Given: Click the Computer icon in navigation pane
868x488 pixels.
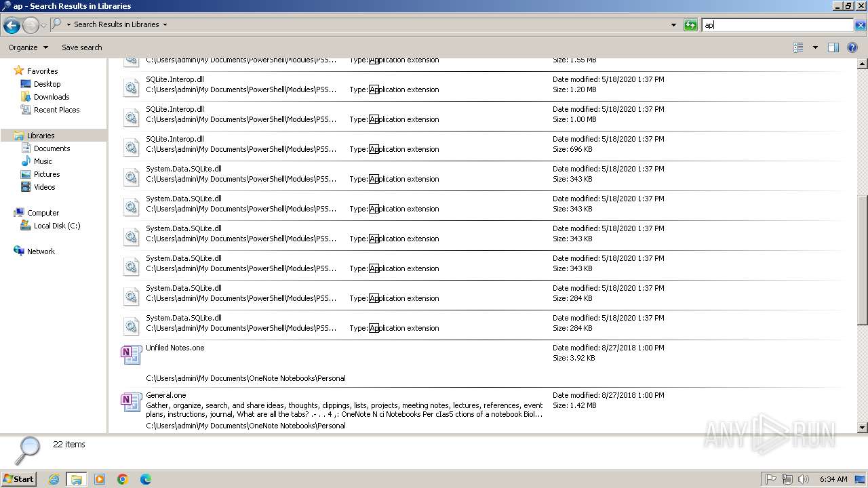Looking at the screenshot, I should [19, 213].
